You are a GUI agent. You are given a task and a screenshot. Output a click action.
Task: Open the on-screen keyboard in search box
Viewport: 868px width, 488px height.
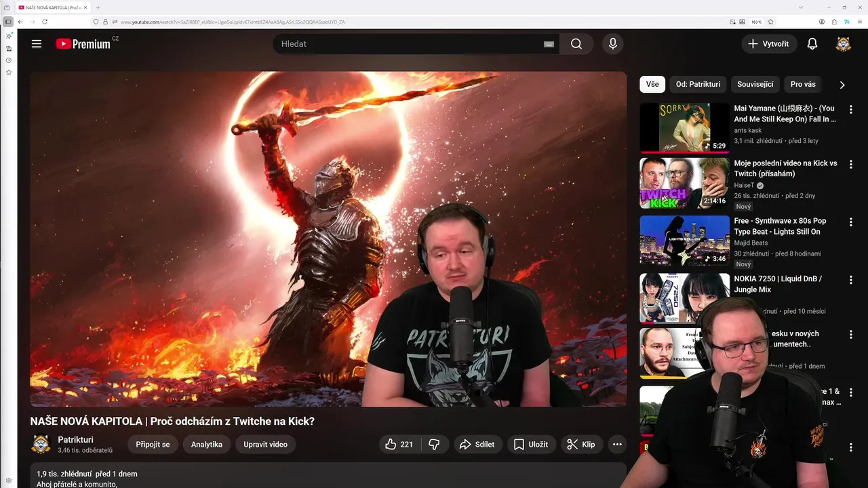click(x=549, y=44)
